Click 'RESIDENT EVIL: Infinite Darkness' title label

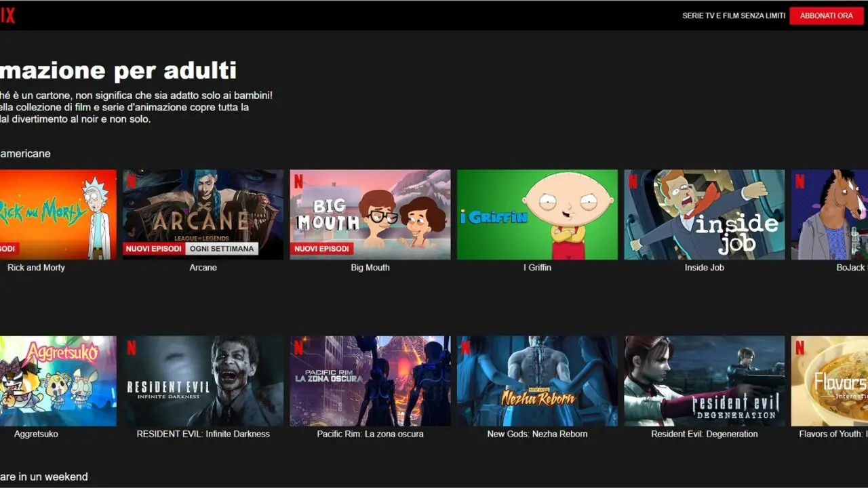click(x=203, y=434)
